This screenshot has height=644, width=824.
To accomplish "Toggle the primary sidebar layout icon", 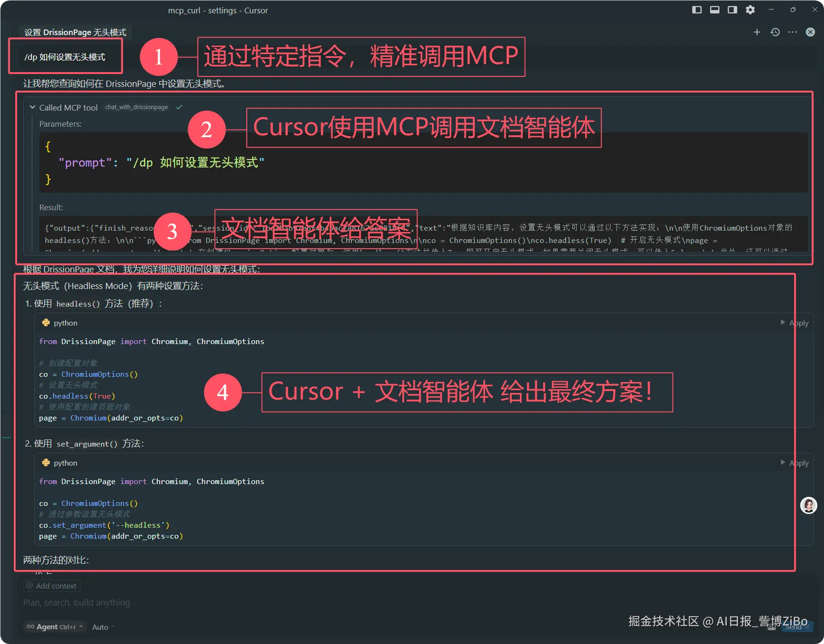I will click(697, 9).
